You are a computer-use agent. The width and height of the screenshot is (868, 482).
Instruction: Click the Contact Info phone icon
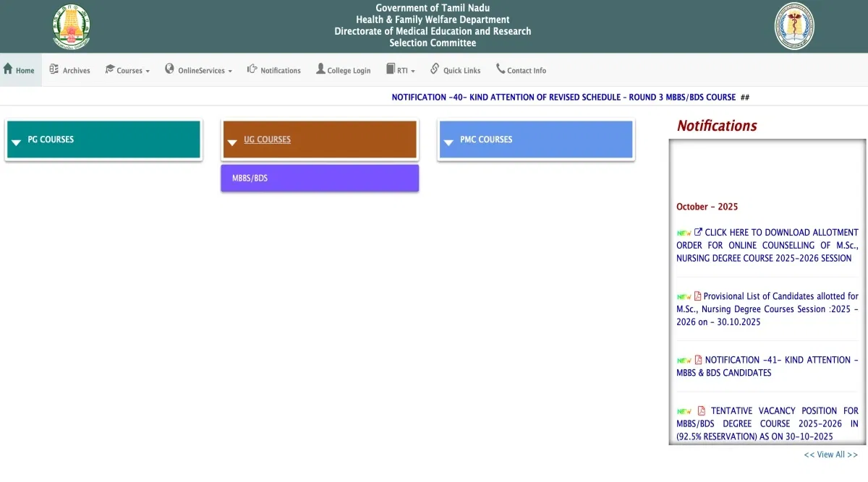tap(501, 69)
